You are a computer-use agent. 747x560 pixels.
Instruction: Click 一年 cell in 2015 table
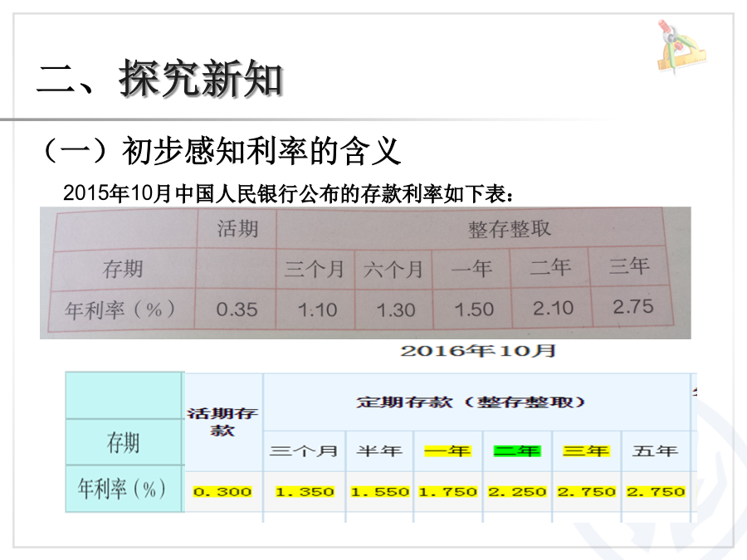(x=471, y=269)
